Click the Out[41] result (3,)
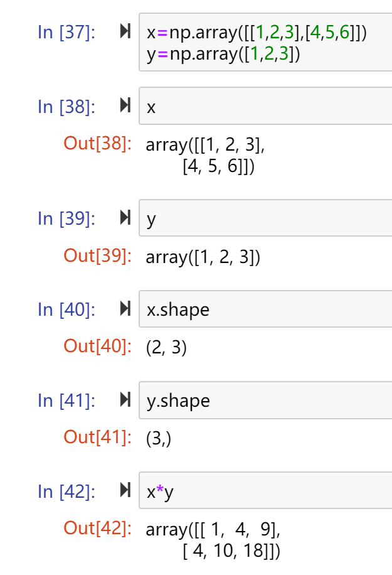The width and height of the screenshot is (392, 575). 158,438
